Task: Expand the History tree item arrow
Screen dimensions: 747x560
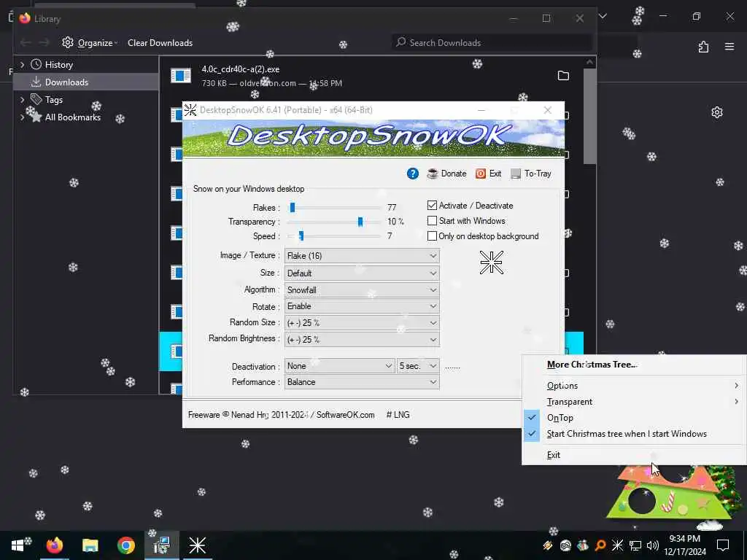Action: 22,64
